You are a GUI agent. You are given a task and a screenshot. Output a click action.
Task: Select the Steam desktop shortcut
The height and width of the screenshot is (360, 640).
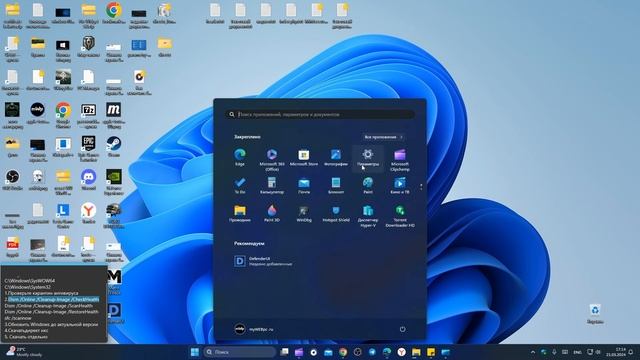113,147
